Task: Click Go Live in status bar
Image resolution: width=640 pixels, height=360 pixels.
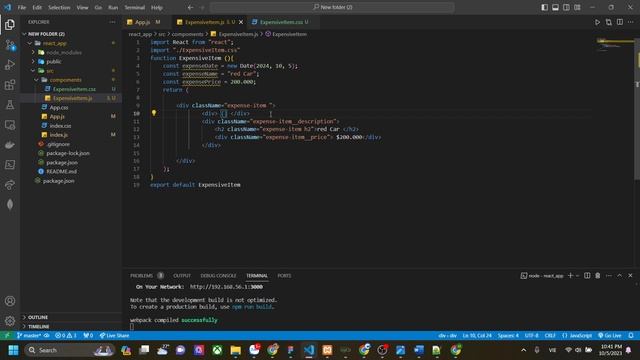Action: pyautogui.click(x=610, y=336)
